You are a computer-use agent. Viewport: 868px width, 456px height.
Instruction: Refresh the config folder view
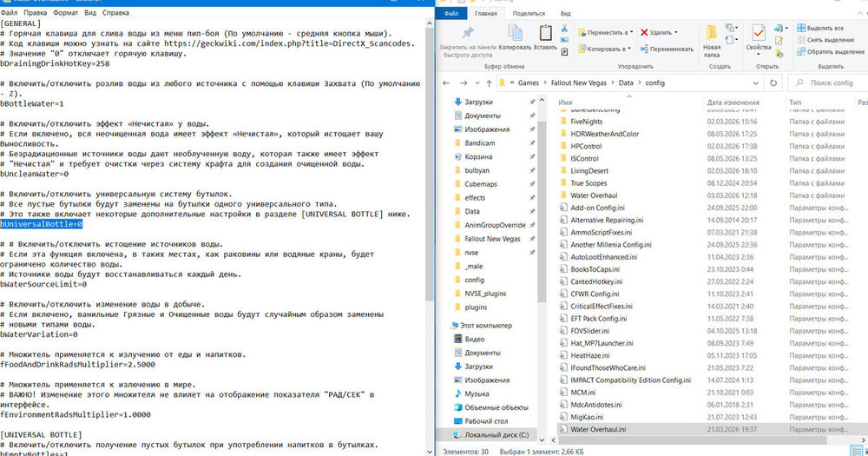click(773, 83)
